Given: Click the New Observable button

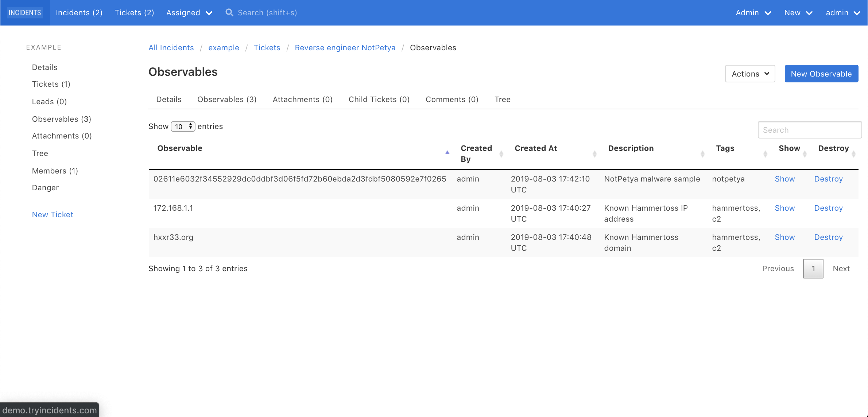Looking at the screenshot, I should point(821,74).
